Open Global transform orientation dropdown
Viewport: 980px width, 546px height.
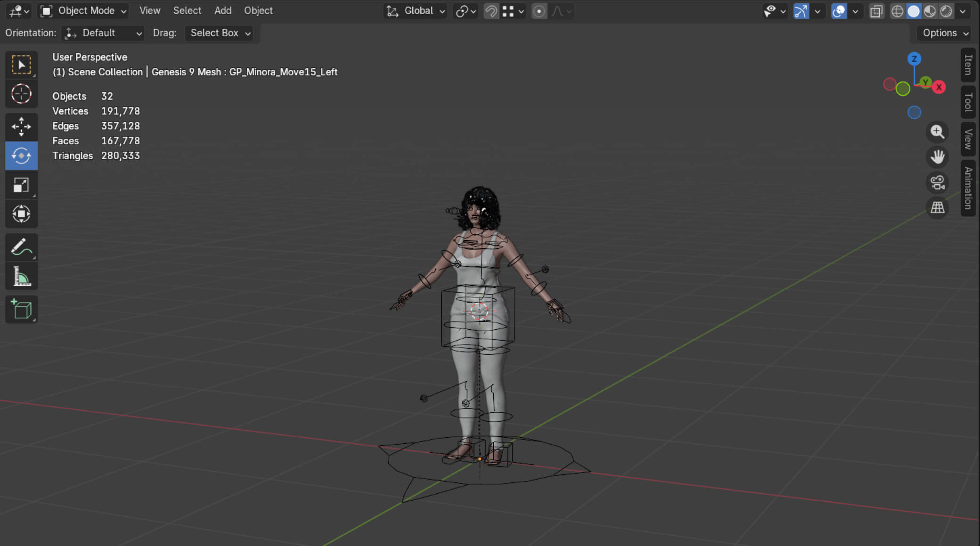click(x=415, y=11)
